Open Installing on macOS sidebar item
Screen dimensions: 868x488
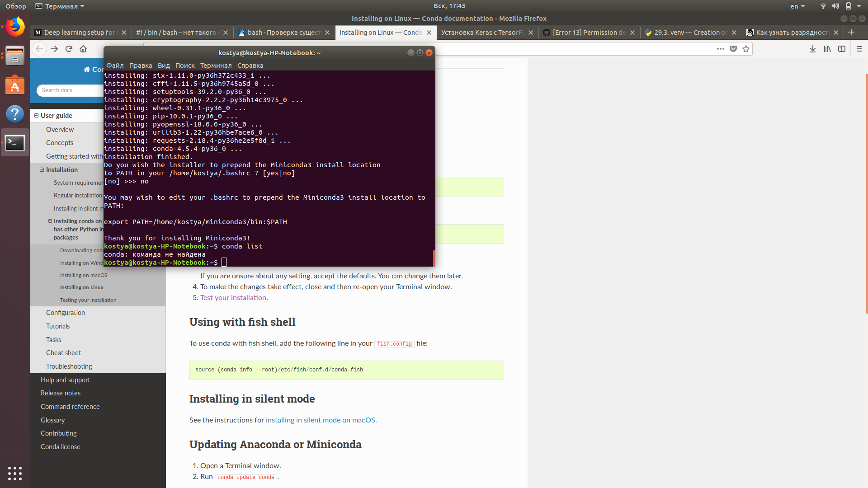[x=84, y=275]
